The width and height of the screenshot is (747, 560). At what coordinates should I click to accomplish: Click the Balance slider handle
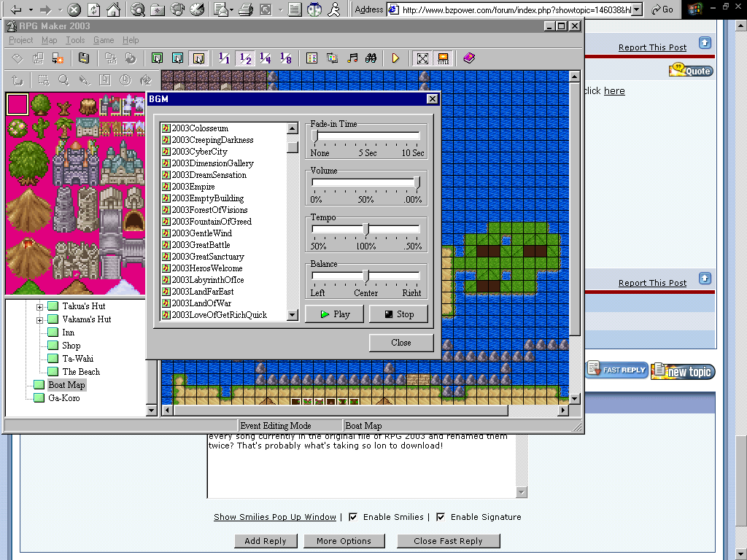366,276
